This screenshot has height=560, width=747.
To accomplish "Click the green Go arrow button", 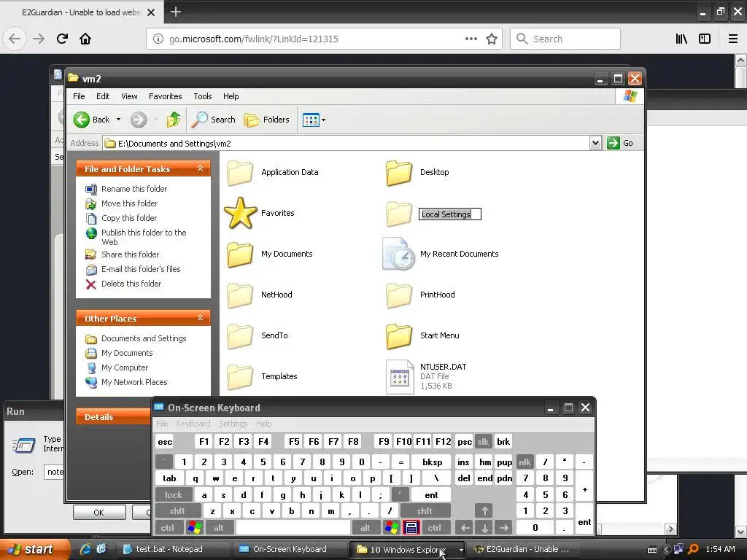I will coord(613,143).
